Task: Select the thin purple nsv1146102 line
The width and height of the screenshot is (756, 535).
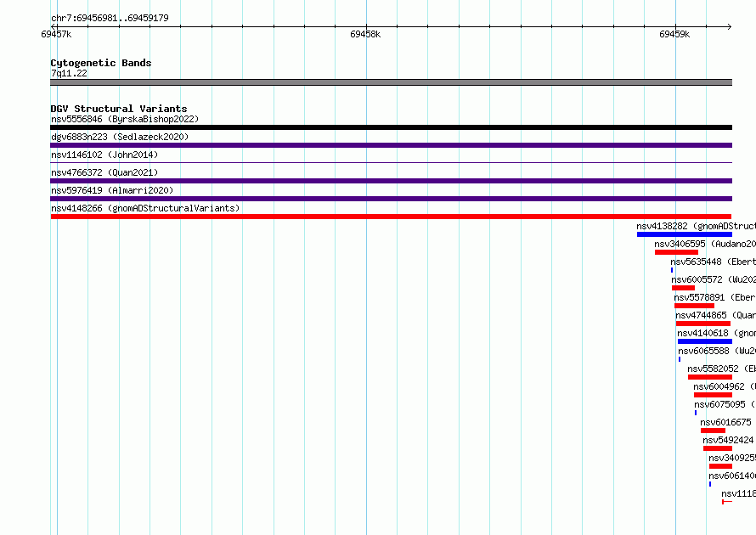Action: [391, 162]
